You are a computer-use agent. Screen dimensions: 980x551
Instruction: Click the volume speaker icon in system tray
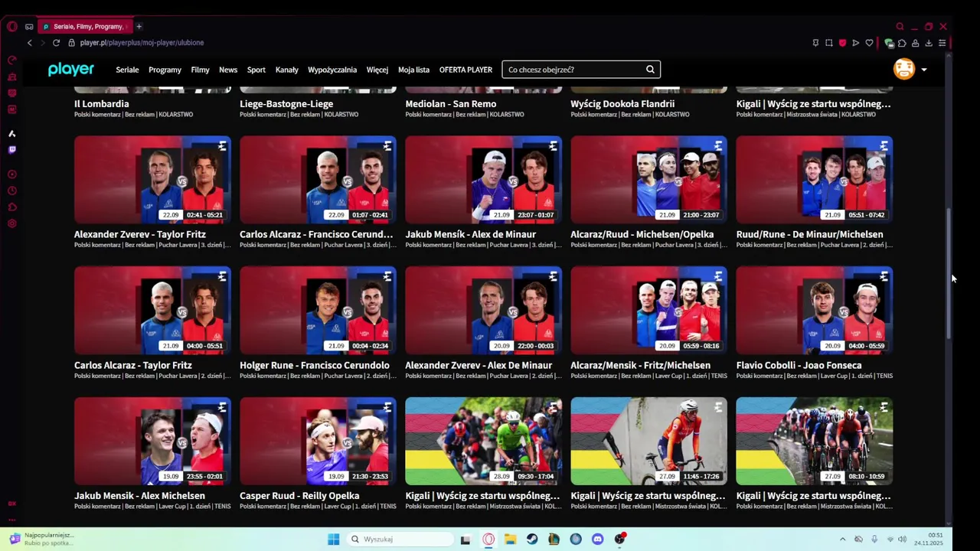tap(903, 540)
